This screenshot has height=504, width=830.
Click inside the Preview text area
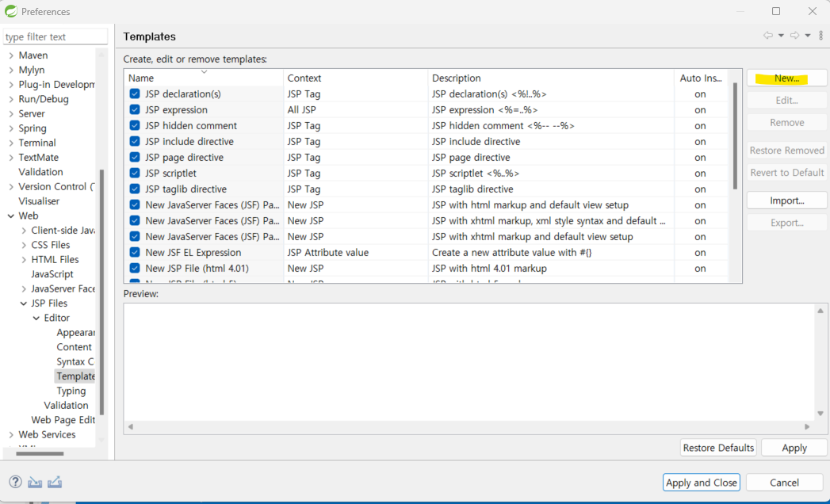pyautogui.click(x=469, y=362)
